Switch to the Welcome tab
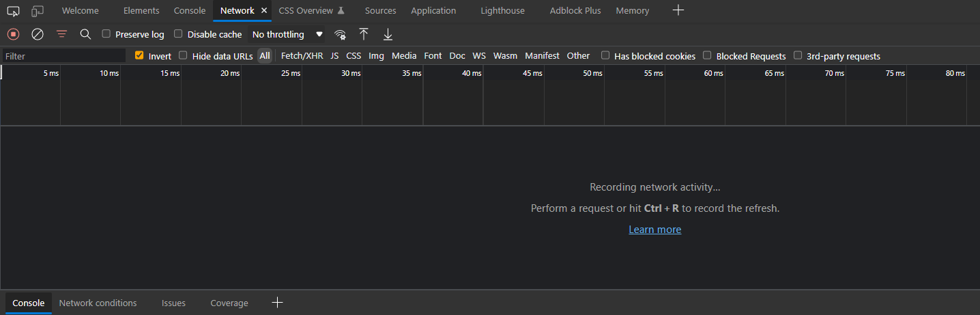The height and width of the screenshot is (315, 980). click(81, 10)
